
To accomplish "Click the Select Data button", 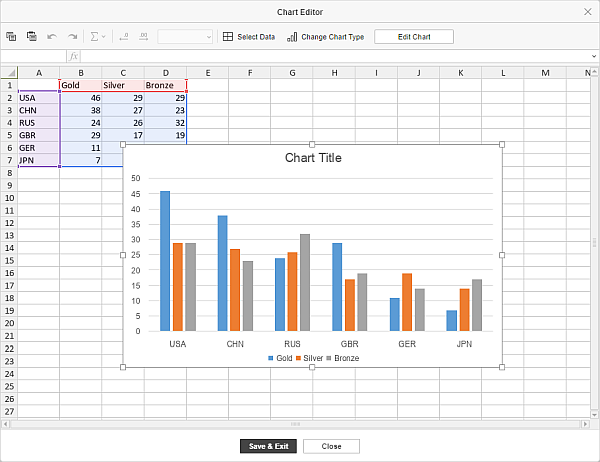I will pos(249,36).
